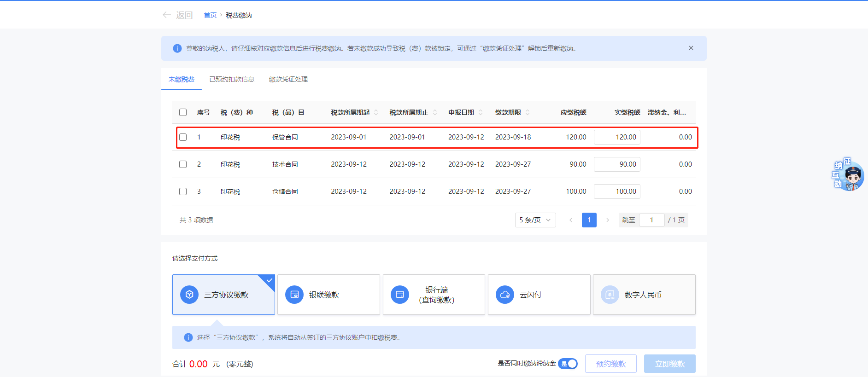The width and height of the screenshot is (868, 377).
Task: Toggle the 是否同时缴纳滞纳金 switch
Action: pyautogui.click(x=568, y=364)
